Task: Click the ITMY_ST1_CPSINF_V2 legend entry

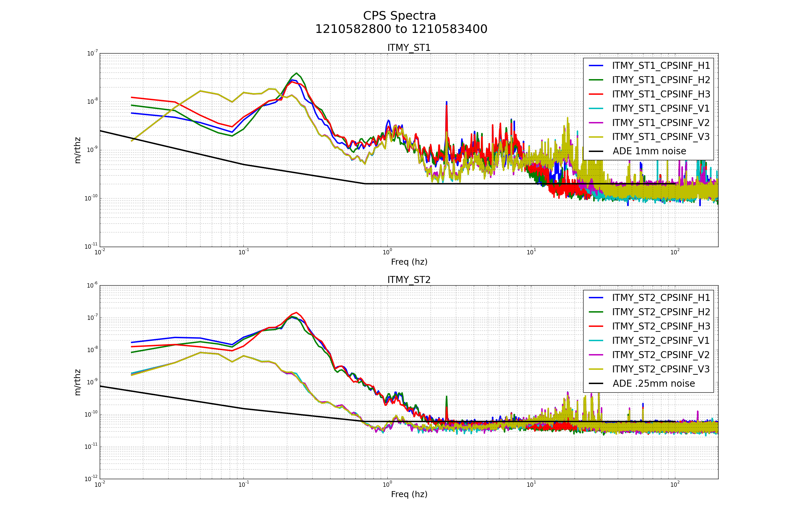Action: pos(661,122)
